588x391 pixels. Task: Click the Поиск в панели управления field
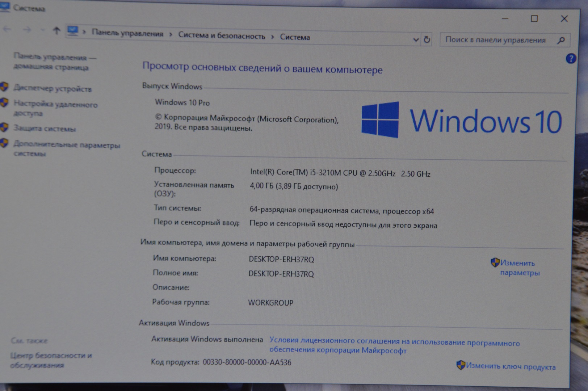496,40
